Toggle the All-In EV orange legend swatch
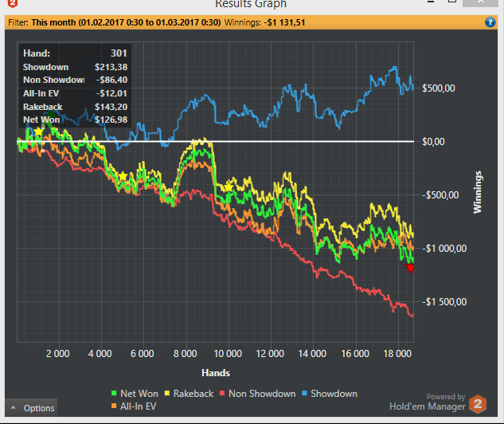The width and height of the screenshot is (504, 424). coord(114,406)
